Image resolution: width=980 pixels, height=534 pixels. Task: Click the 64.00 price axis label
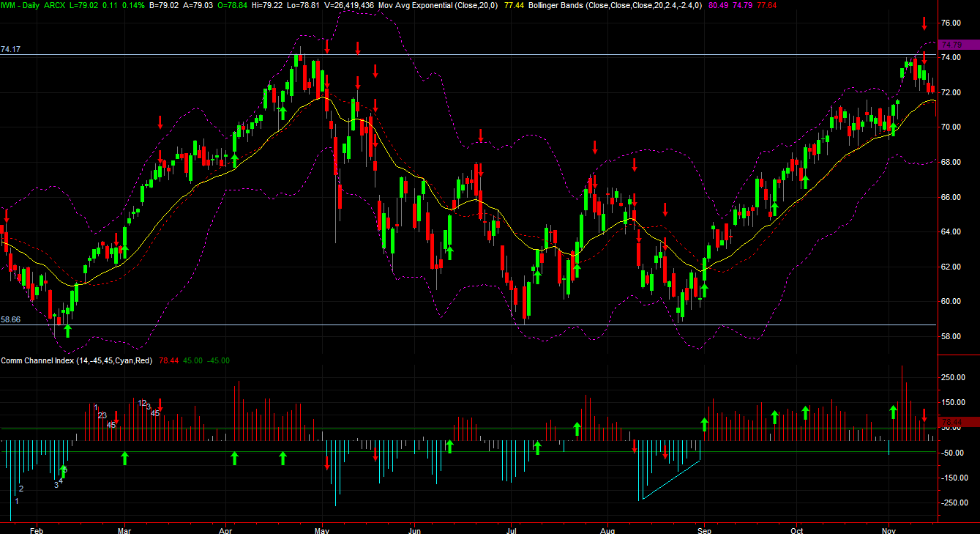pyautogui.click(x=950, y=231)
